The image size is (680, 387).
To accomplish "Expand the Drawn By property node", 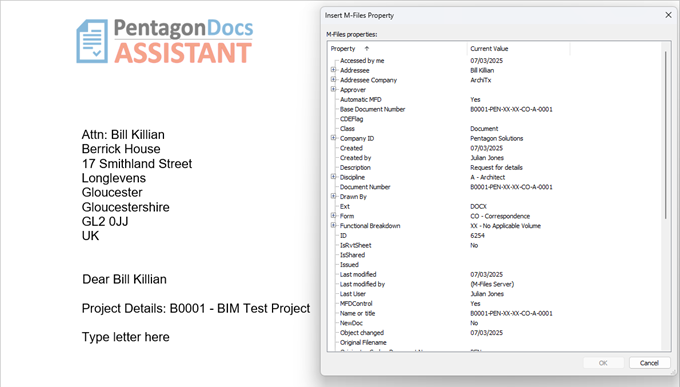I will coord(333,196).
